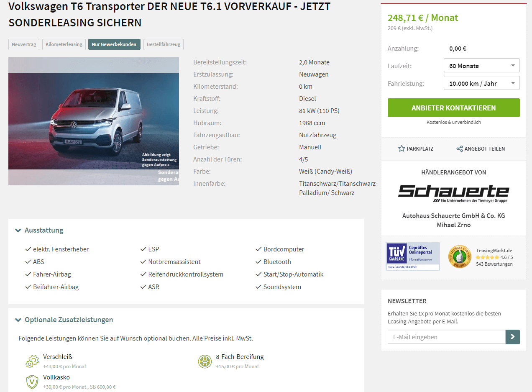Open the VW Transporter vehicle photo

coord(94,121)
